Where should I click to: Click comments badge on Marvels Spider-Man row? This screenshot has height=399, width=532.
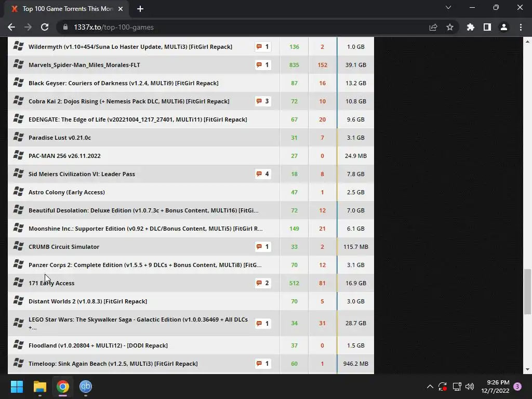263,65
